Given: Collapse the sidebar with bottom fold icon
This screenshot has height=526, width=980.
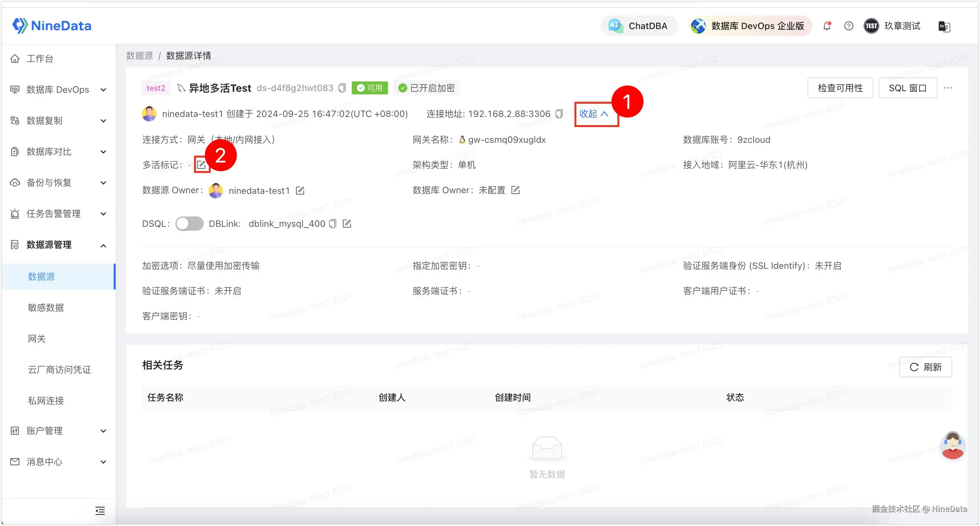Looking at the screenshot, I should 100,511.
